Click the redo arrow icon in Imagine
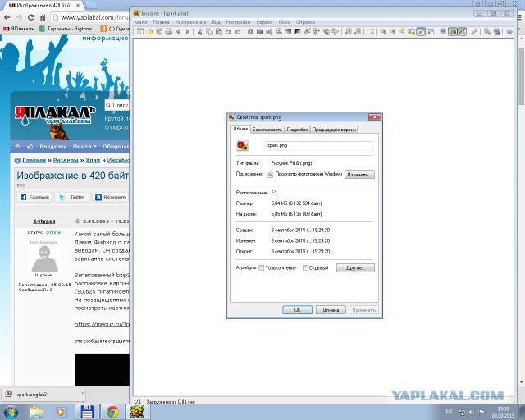Viewport: 525px width, 420px height. [x=238, y=31]
